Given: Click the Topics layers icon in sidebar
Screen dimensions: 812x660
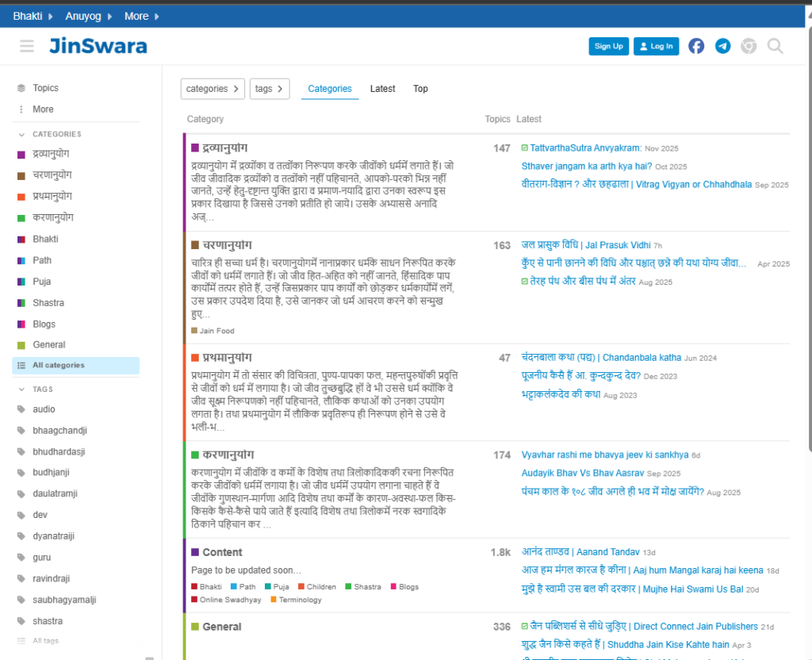Looking at the screenshot, I should [21, 88].
